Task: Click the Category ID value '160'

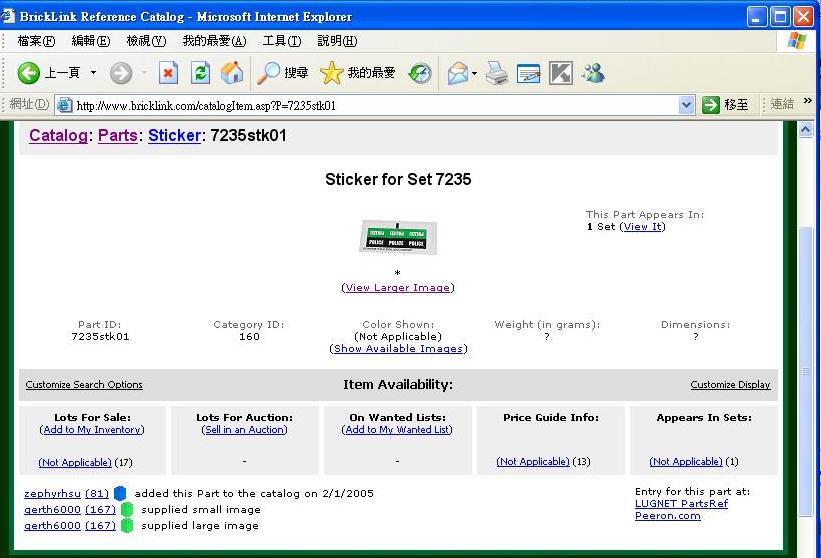Action: tap(249, 337)
